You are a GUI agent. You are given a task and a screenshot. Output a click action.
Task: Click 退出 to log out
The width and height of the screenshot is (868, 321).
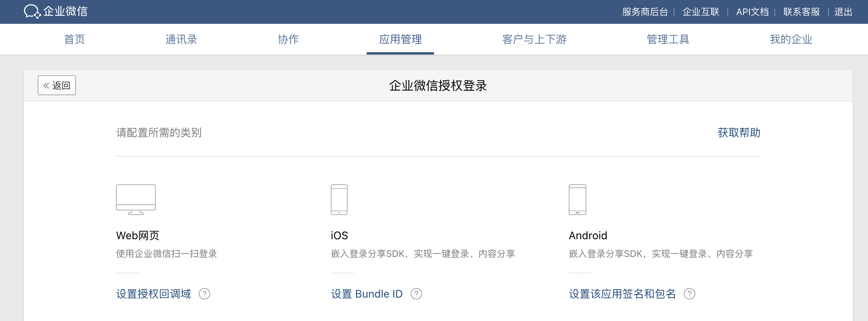[843, 12]
